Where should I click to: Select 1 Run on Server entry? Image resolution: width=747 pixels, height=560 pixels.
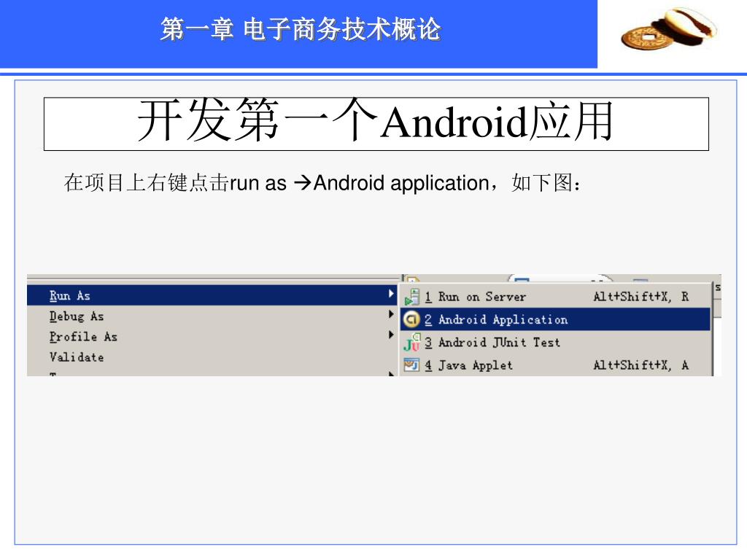pyautogui.click(x=555, y=297)
